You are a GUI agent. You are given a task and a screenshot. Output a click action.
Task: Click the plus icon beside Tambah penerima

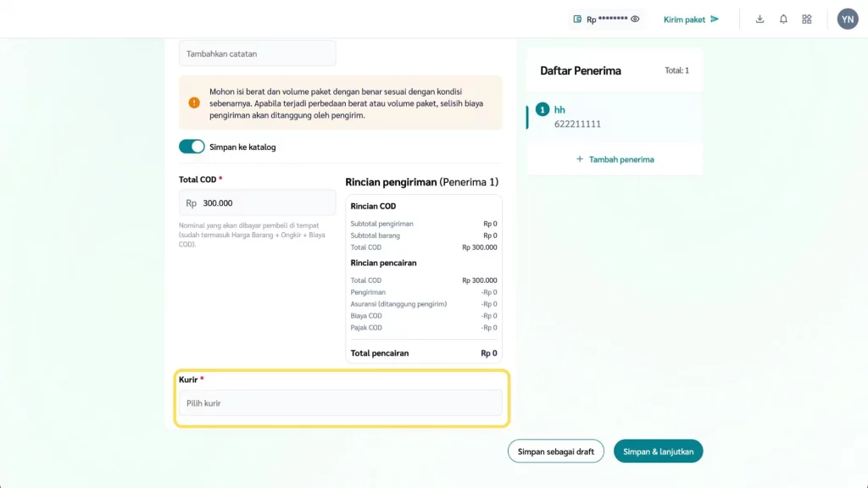580,159
